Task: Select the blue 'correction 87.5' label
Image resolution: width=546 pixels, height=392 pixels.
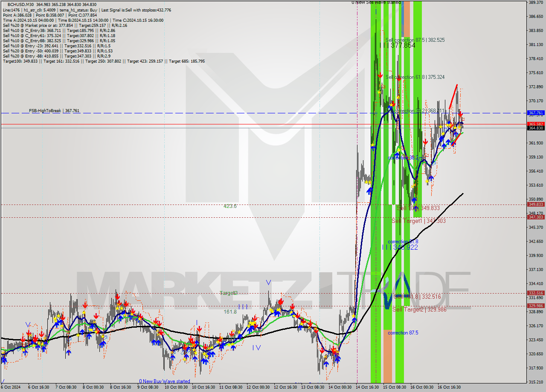Action: (x=403, y=333)
